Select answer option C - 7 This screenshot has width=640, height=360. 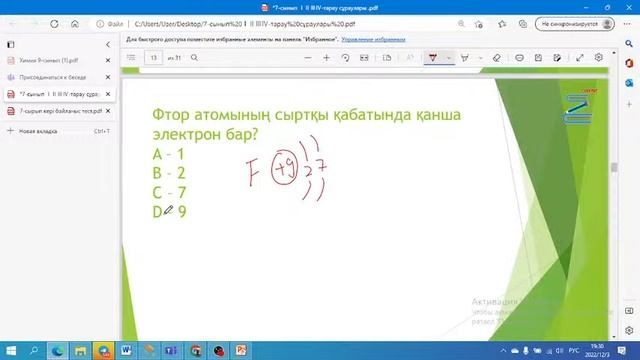point(169,193)
